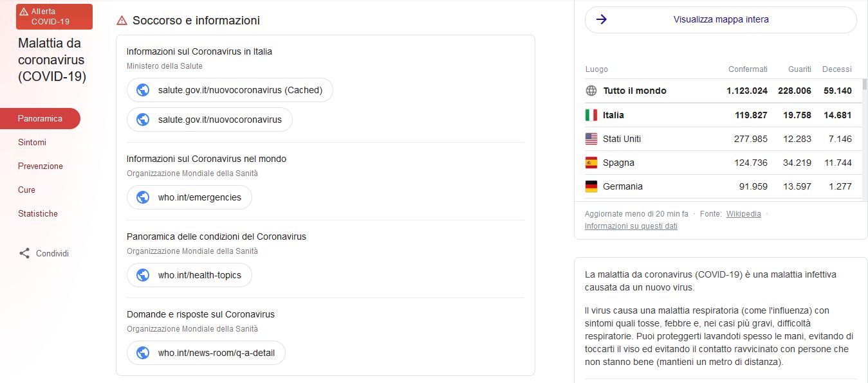
Task: Click Informazioni su questi dati link
Action: coord(631,226)
